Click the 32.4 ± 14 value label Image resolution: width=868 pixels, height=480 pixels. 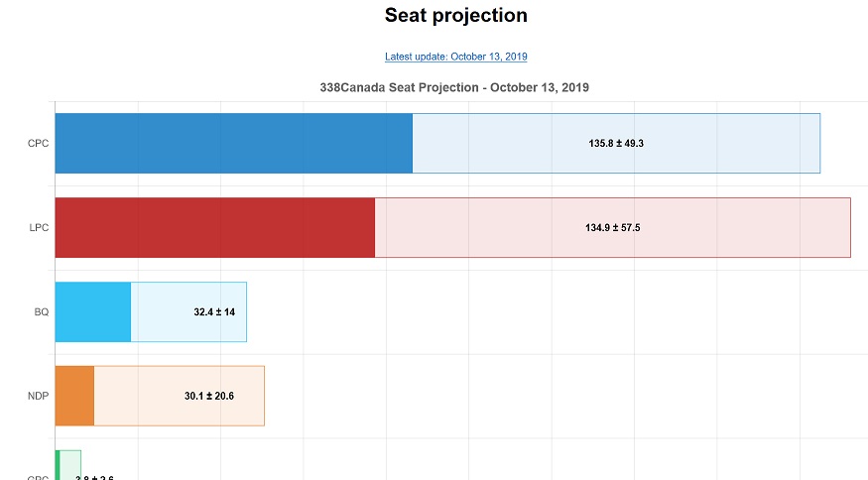tap(214, 312)
